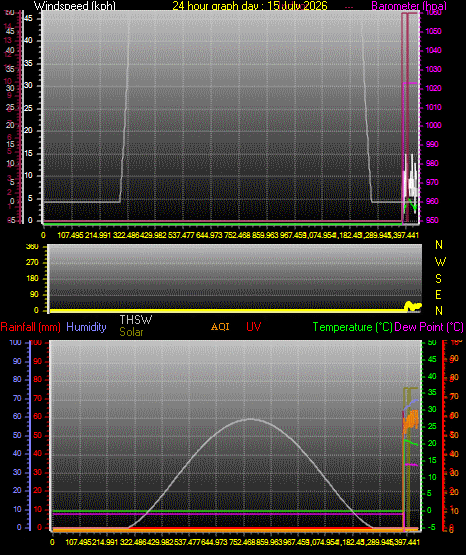Image resolution: width=466 pixels, height=555 pixels.
Task: Click 107.495 on the lower graph time axis
Action: click(x=78, y=542)
